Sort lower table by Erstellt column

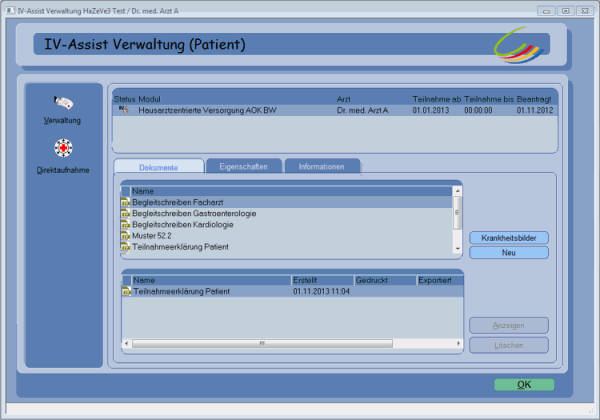coord(323,280)
